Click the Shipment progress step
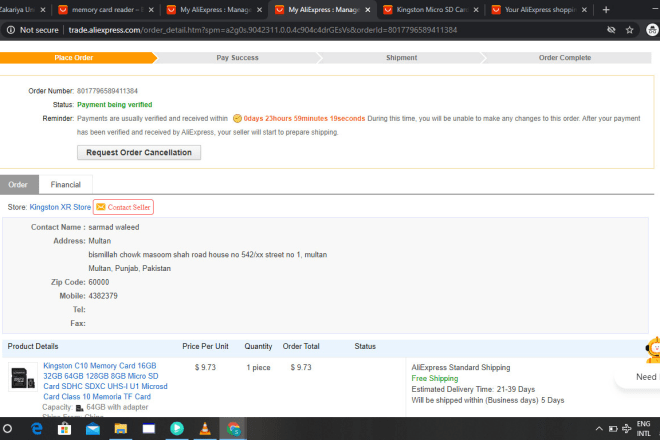Image resolution: width=660 pixels, height=440 pixels. pos(402,58)
